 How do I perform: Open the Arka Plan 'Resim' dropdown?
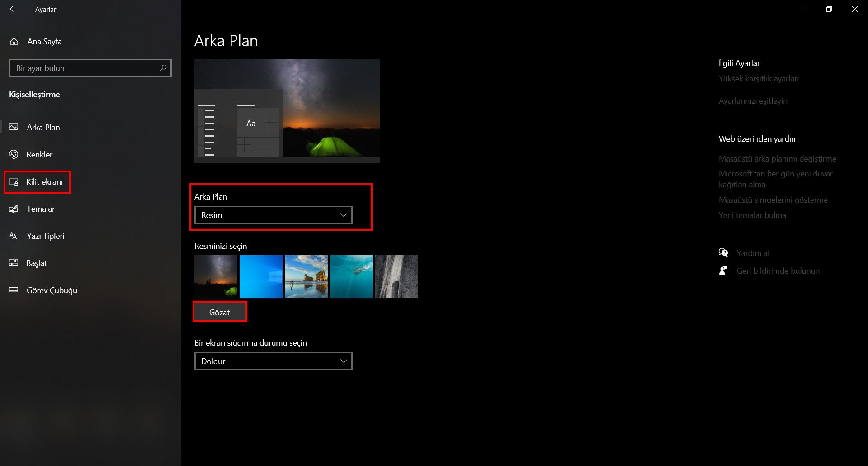click(x=274, y=215)
